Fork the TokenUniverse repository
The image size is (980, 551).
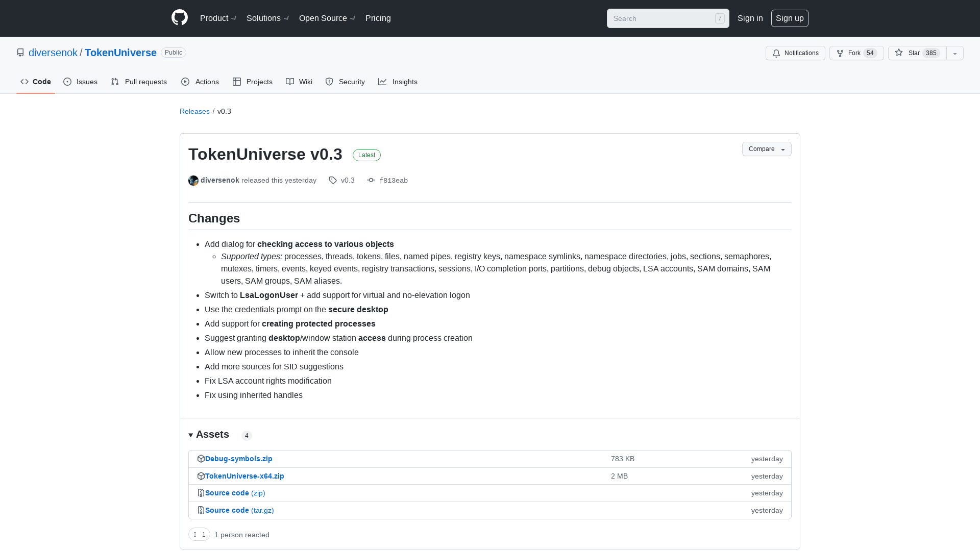(x=856, y=53)
